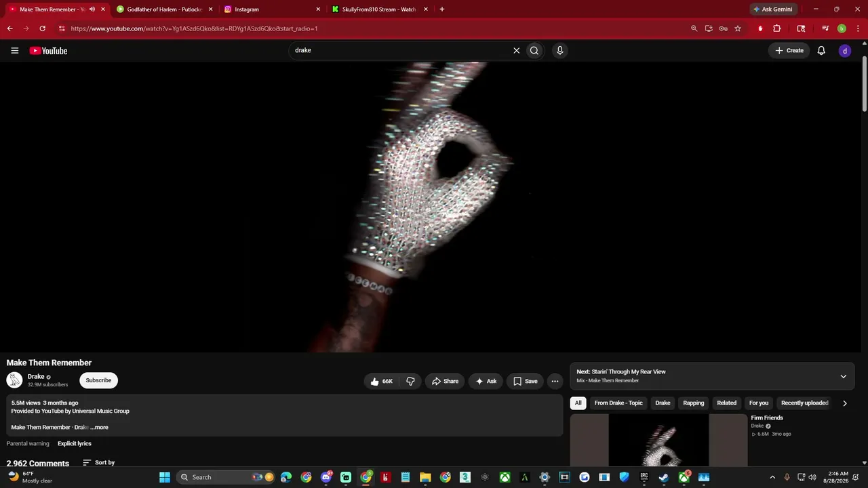868x488 pixels.
Task: Show hidden system tray icons
Action: click(772, 477)
